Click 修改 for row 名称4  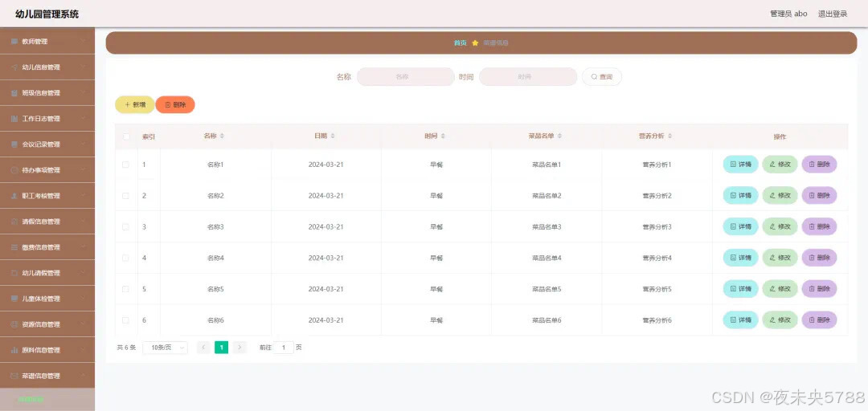coord(780,257)
